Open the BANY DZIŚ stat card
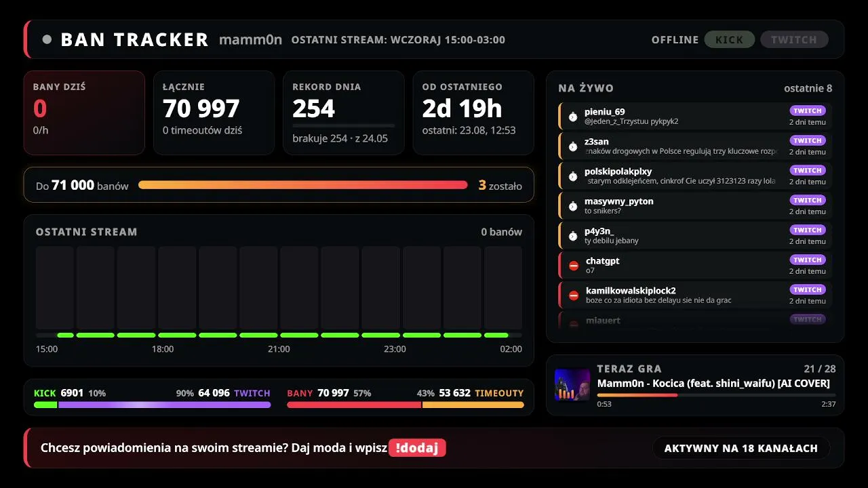The width and height of the screenshot is (868, 488). coord(85,113)
